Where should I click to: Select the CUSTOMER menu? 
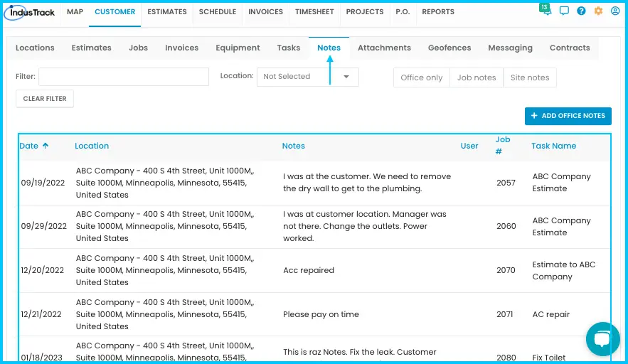[x=115, y=12]
